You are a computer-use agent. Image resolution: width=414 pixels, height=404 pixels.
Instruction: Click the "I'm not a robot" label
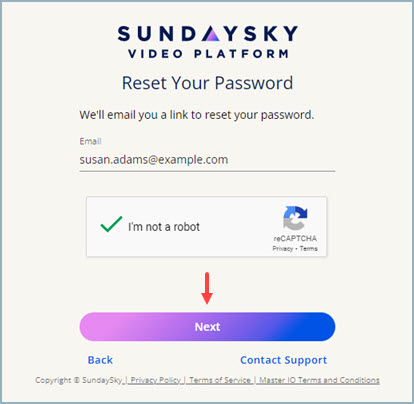[x=164, y=227]
